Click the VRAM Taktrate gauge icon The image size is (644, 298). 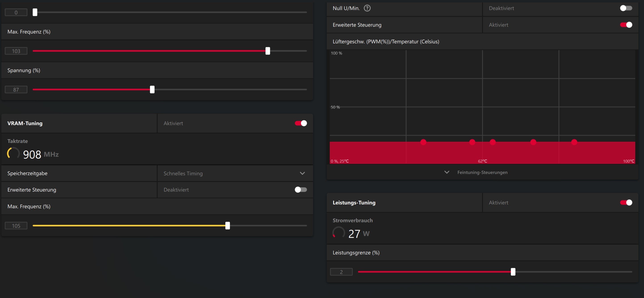(13, 153)
